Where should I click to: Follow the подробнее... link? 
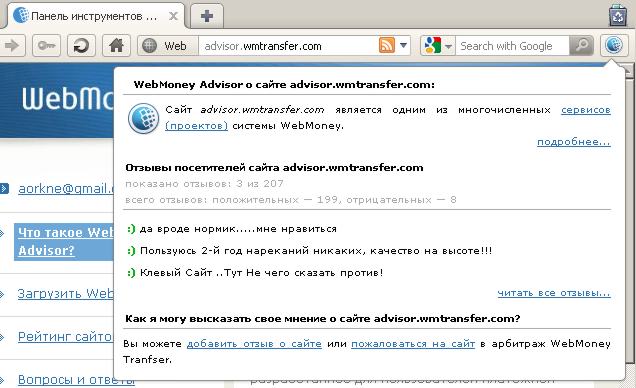[x=574, y=142]
